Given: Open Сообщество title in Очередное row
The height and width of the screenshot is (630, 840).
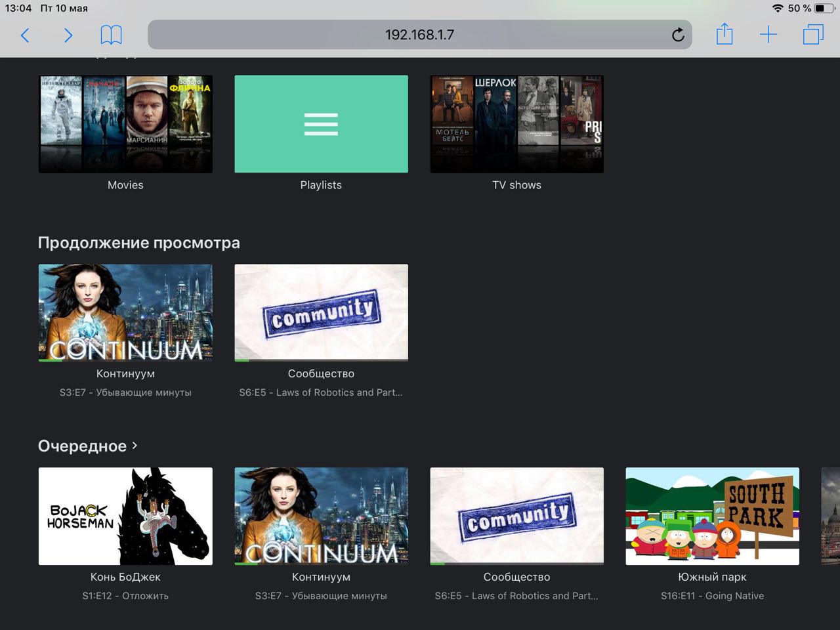Looking at the screenshot, I should coord(516,577).
